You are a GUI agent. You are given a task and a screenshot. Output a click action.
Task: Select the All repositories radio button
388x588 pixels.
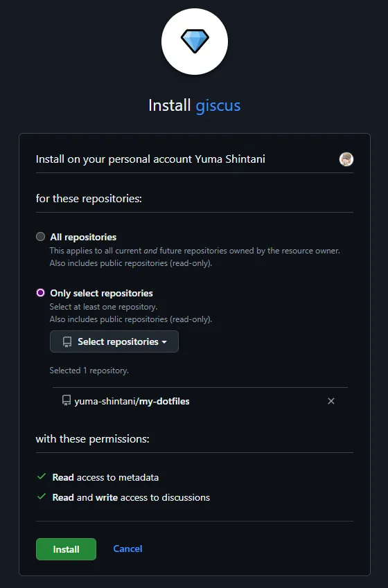[40, 237]
